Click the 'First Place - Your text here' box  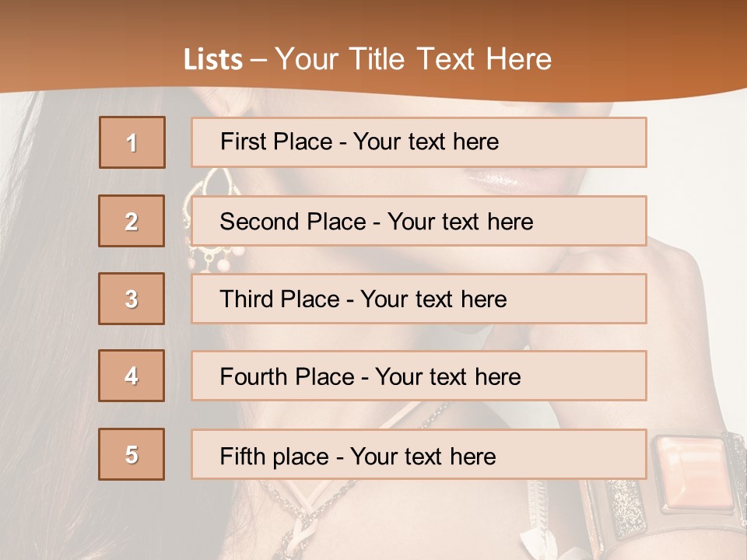419,142
